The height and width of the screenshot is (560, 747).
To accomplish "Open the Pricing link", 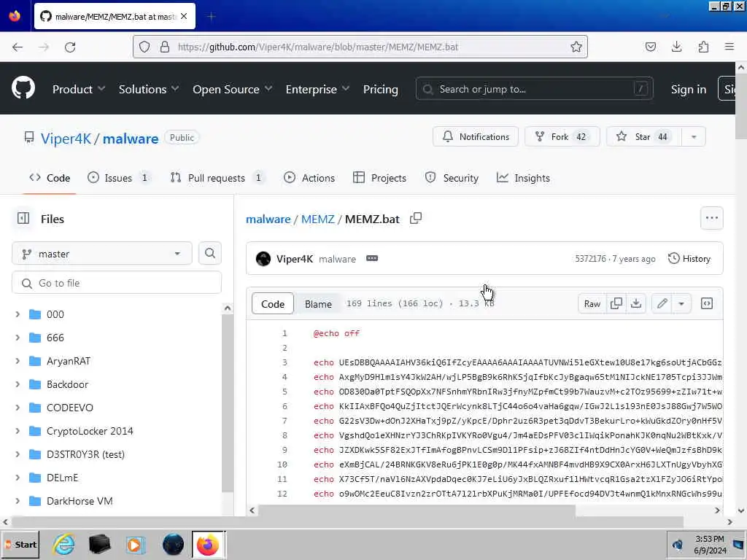I will [380, 89].
